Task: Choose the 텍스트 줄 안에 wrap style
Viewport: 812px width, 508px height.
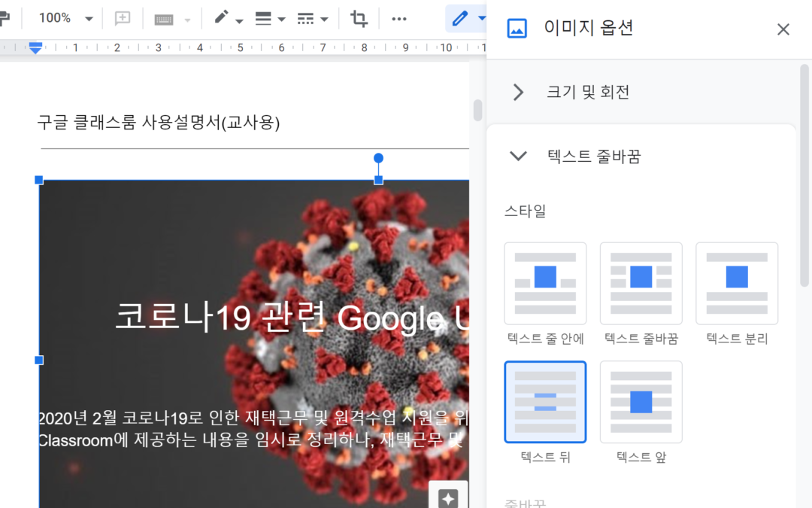Action: (x=545, y=284)
